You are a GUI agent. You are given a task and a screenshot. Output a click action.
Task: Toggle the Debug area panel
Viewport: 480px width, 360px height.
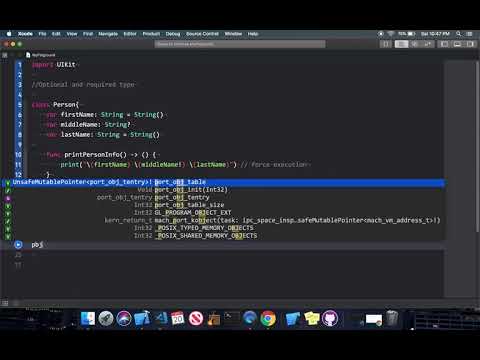pyautogui.click(x=457, y=44)
